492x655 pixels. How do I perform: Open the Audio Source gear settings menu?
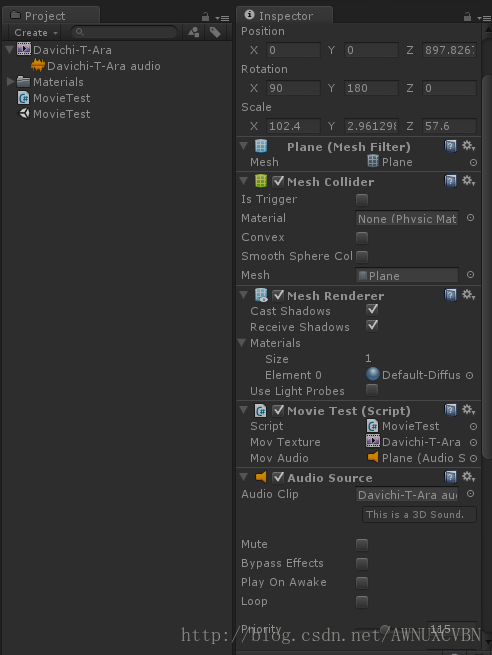point(468,476)
